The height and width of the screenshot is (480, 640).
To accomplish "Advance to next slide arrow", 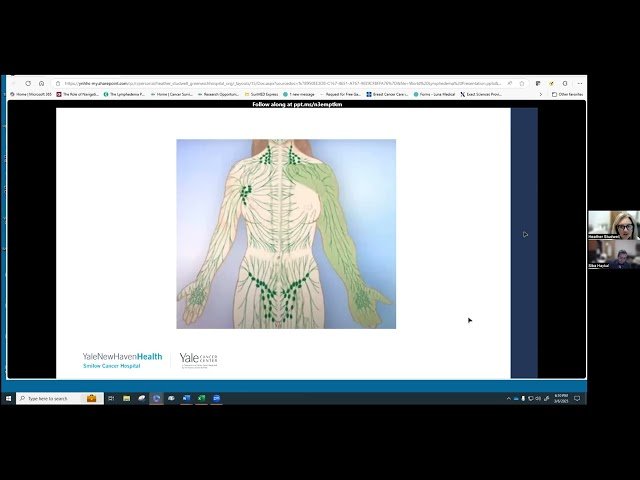I will click(x=525, y=234).
